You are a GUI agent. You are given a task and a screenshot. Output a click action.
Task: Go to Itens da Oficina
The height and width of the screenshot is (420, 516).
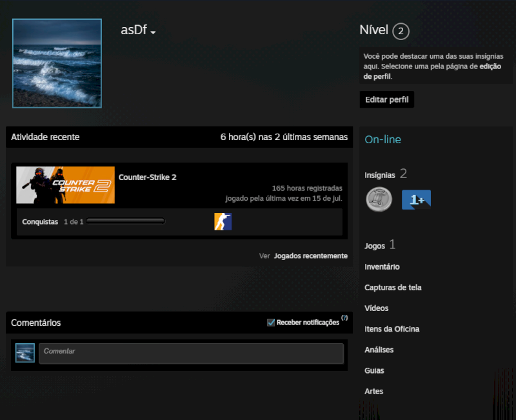(392, 329)
